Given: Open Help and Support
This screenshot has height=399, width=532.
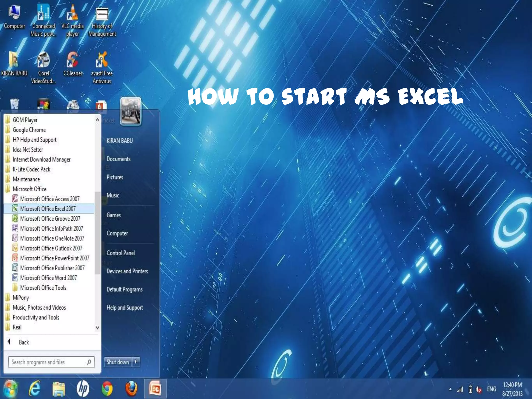Looking at the screenshot, I should pyautogui.click(x=125, y=307).
